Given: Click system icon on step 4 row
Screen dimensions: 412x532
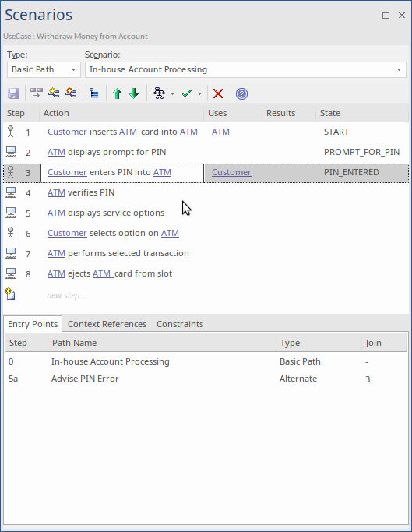Looking at the screenshot, I should [x=11, y=192].
